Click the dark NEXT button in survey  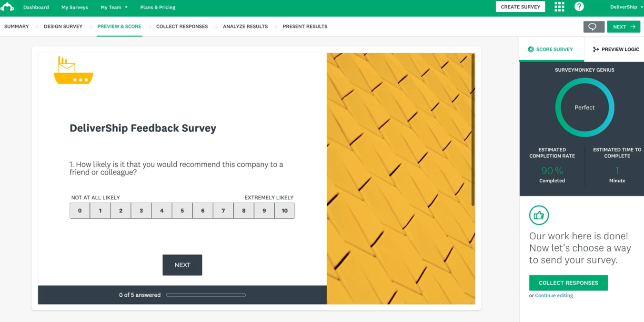pos(182,265)
